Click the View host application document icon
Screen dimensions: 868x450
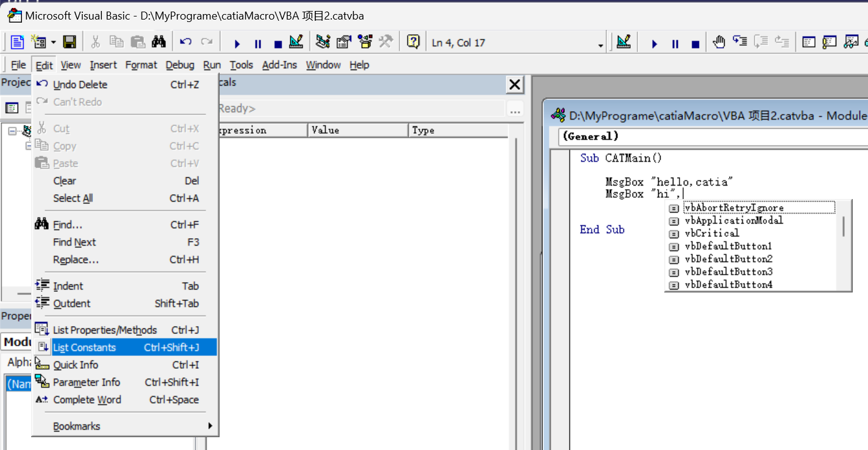18,42
